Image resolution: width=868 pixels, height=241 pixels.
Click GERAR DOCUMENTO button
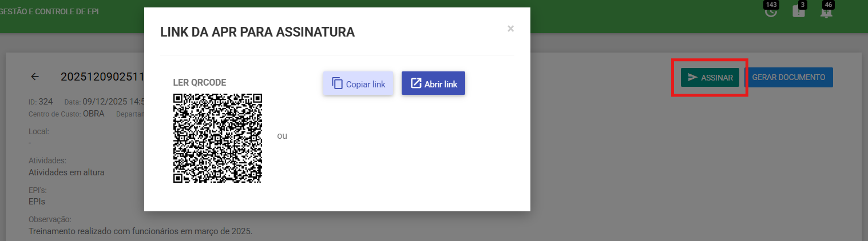788,78
